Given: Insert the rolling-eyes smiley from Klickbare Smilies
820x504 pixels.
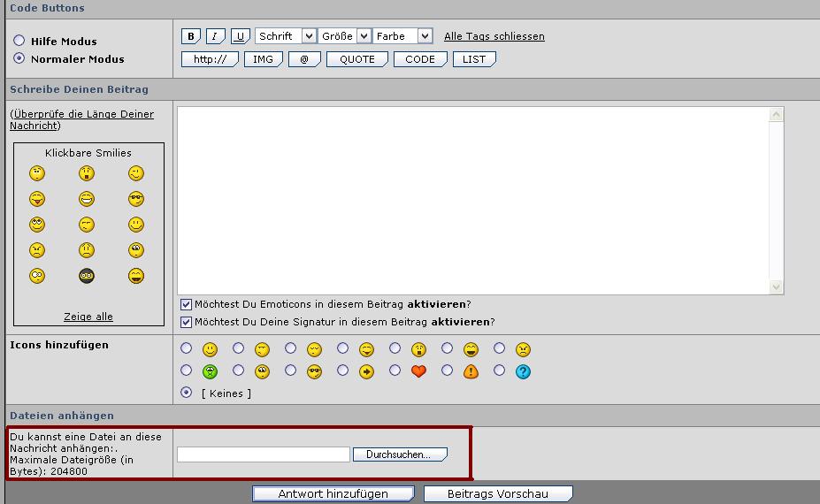Looking at the screenshot, I should click(x=136, y=250).
